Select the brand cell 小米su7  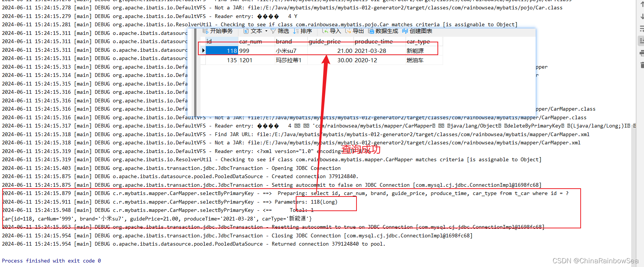(291, 51)
